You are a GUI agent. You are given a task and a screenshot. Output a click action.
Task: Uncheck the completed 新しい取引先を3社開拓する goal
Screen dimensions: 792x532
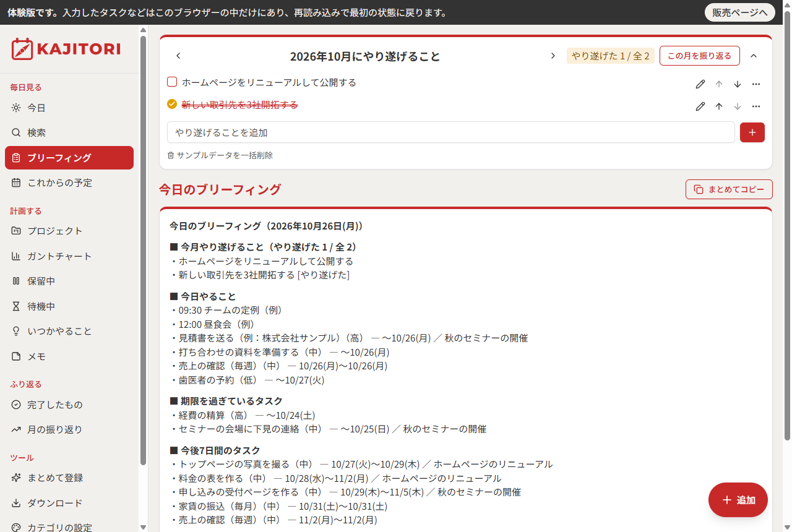(172, 104)
